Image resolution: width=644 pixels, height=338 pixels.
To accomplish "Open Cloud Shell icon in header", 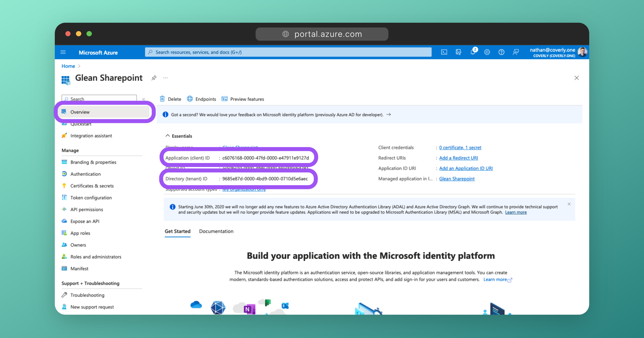I will pos(444,52).
